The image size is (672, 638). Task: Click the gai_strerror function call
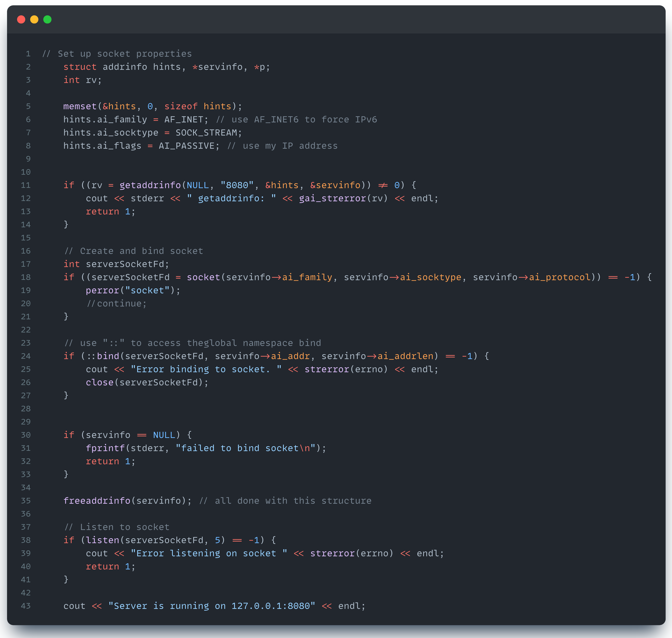332,198
